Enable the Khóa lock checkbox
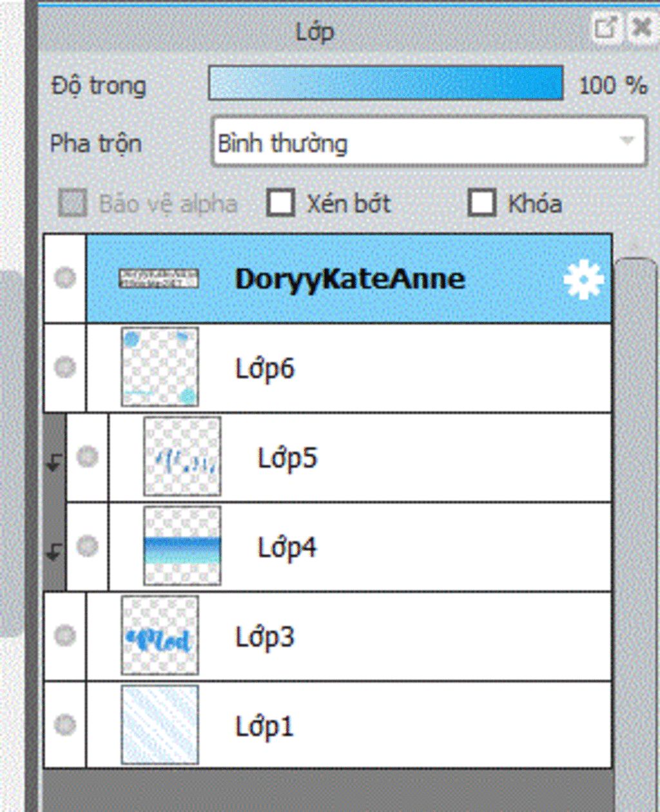 pos(482,202)
